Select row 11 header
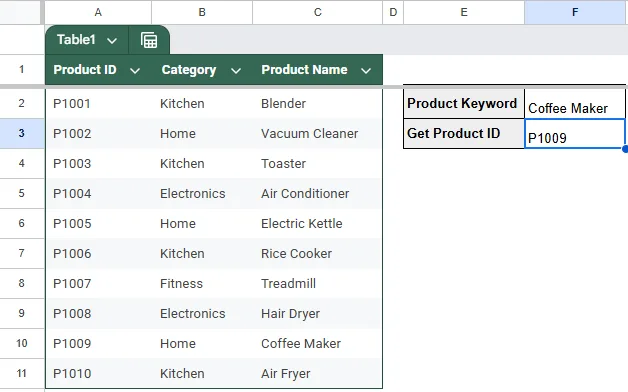628x392 pixels. 22,374
